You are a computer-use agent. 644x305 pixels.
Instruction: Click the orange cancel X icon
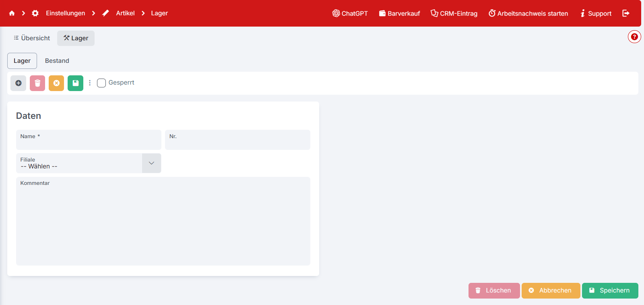point(56,83)
